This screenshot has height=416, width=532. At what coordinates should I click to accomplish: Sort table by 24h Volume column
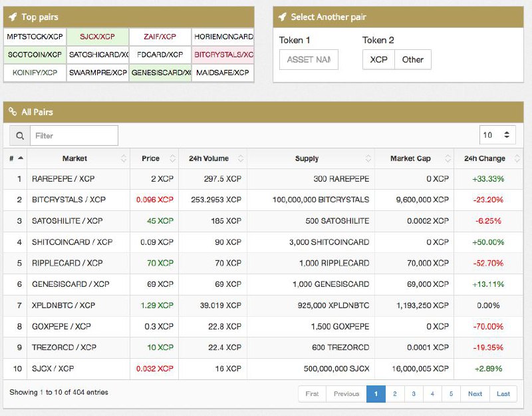[213, 158]
